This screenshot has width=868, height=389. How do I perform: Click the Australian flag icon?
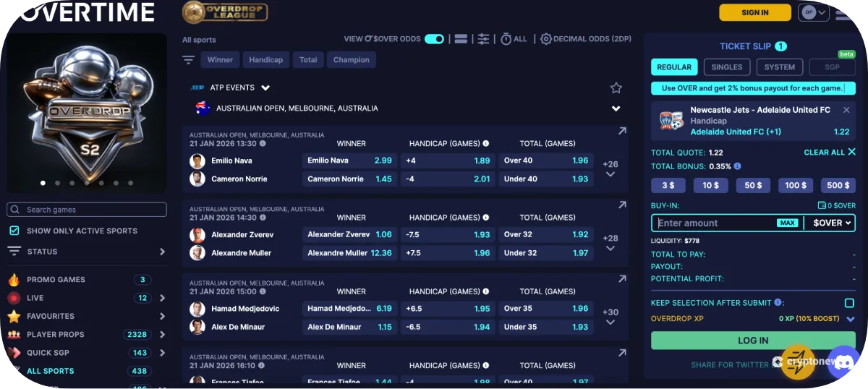pos(202,108)
